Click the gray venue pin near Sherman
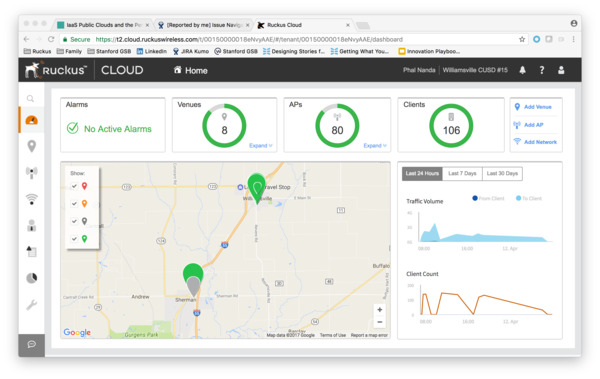Screen dimensions: 600x379 (193, 286)
